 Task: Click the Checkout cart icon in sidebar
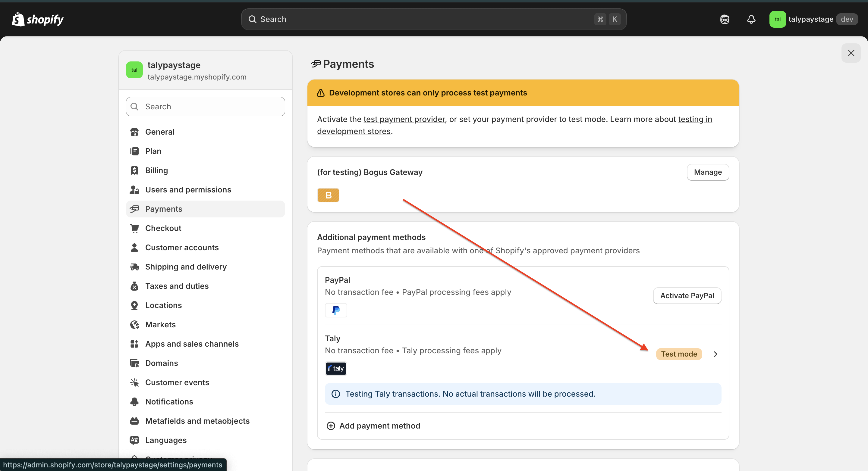tap(134, 228)
